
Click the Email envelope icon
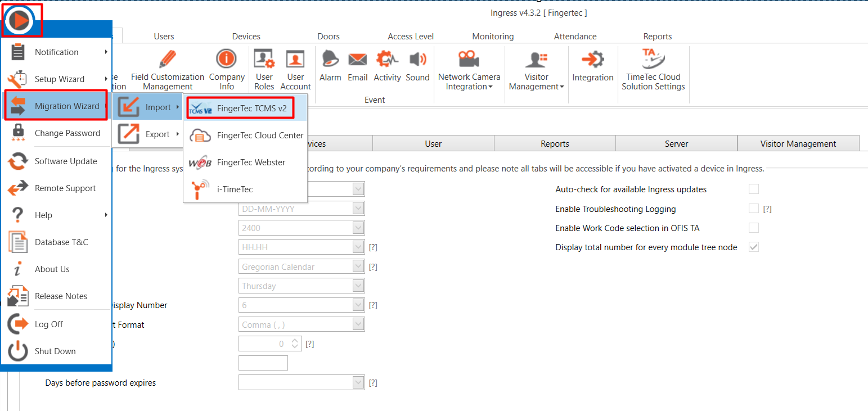(358, 66)
